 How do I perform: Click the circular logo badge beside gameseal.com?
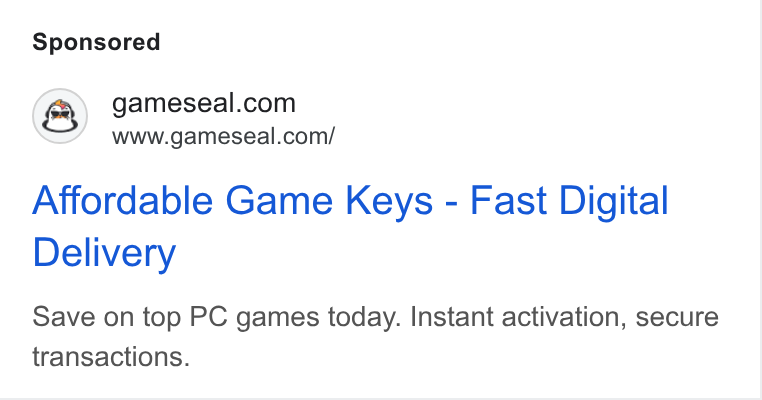[60, 116]
